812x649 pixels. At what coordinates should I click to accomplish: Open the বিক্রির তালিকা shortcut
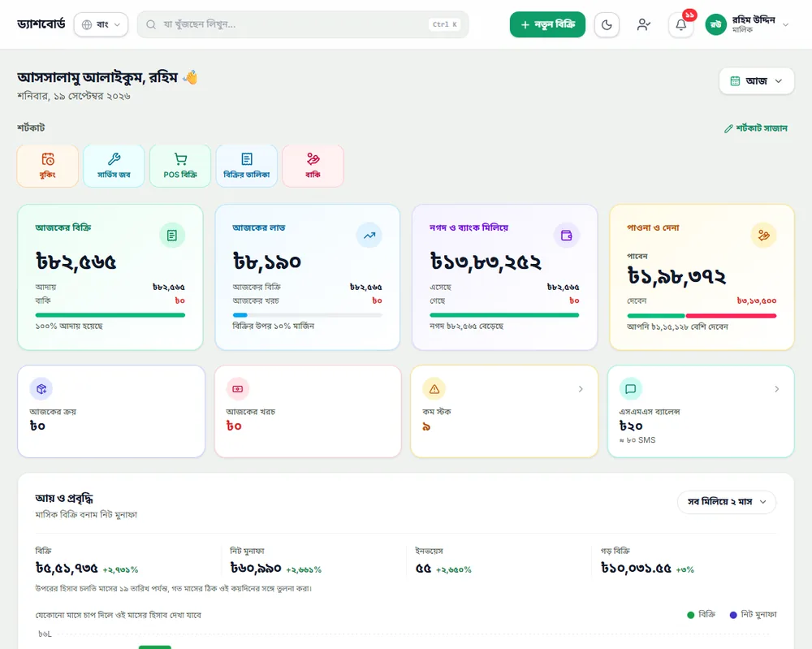click(x=247, y=166)
